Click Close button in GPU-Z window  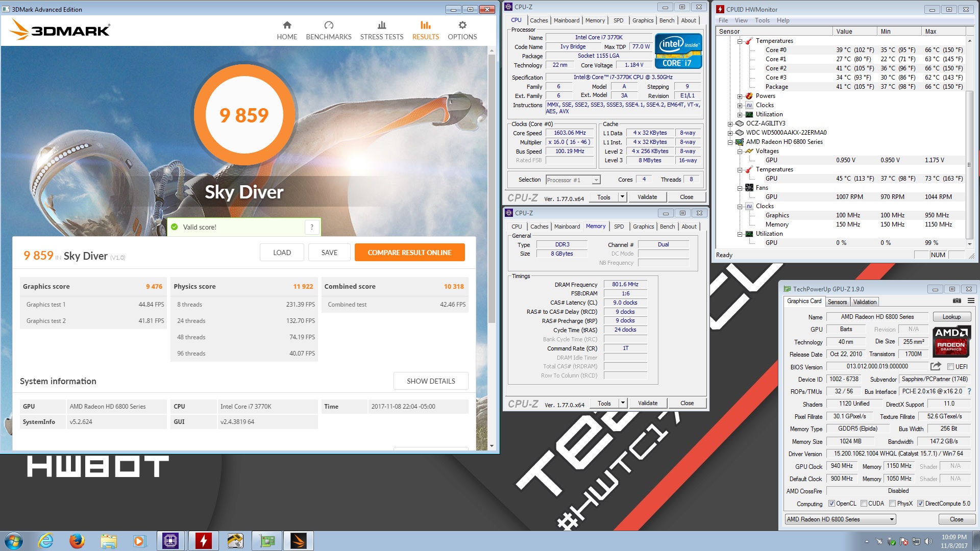pyautogui.click(x=957, y=519)
